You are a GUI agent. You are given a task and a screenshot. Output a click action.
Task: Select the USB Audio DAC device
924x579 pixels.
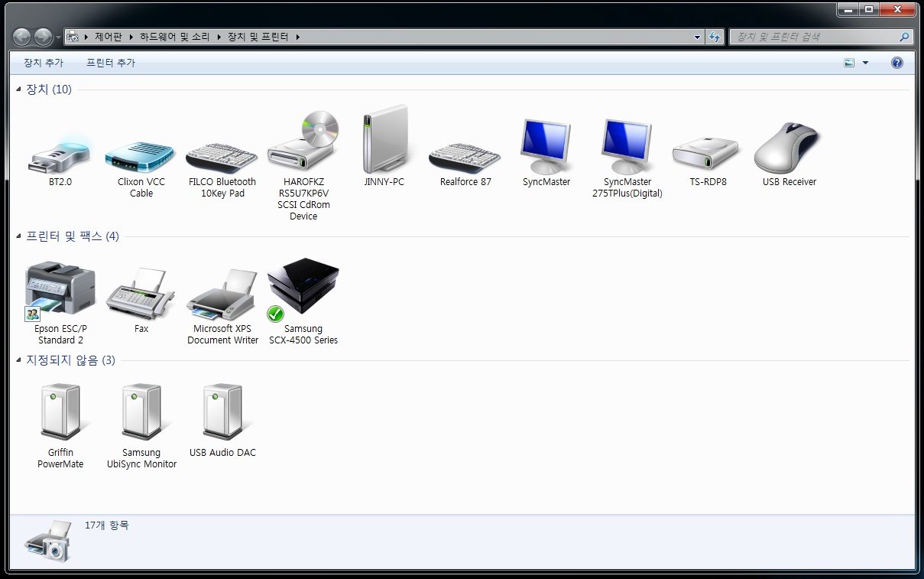222,421
